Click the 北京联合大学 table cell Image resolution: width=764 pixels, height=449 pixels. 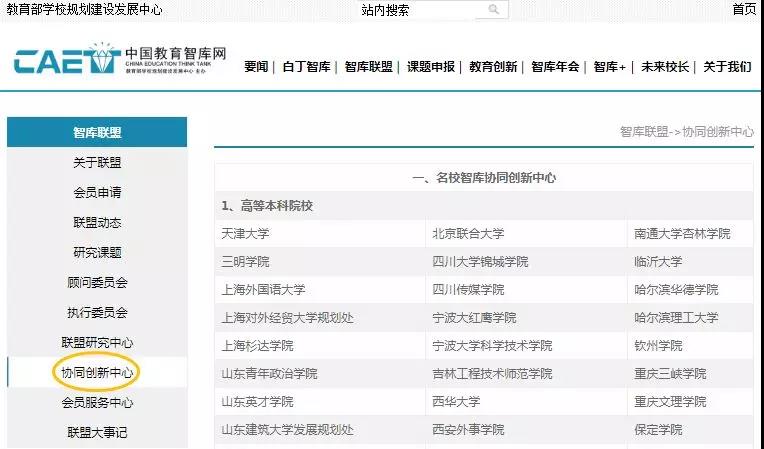point(526,233)
